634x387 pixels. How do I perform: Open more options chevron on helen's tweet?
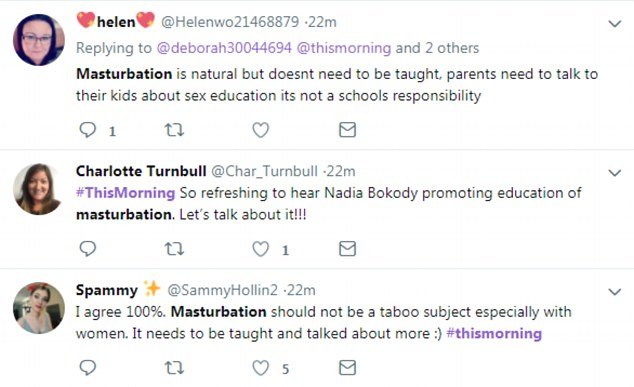tap(615, 24)
